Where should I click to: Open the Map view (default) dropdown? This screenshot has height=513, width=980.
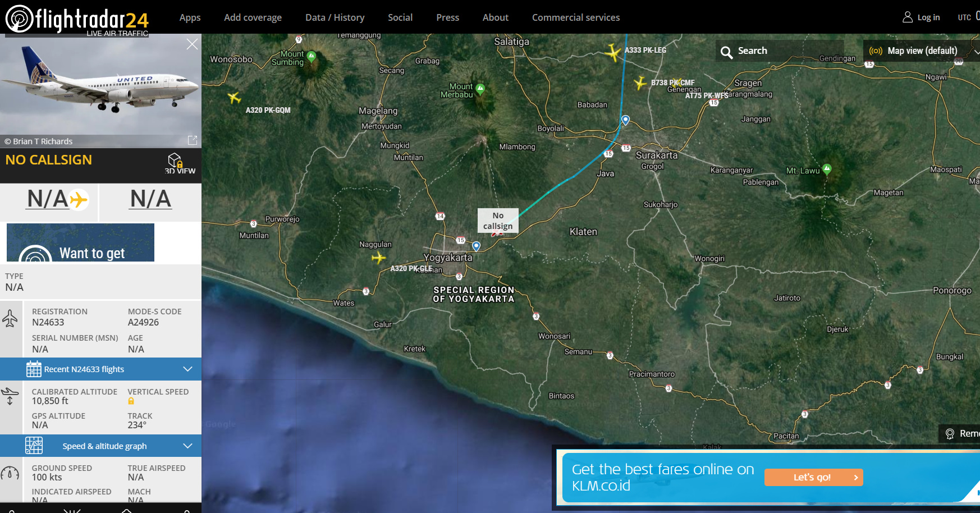coord(922,51)
